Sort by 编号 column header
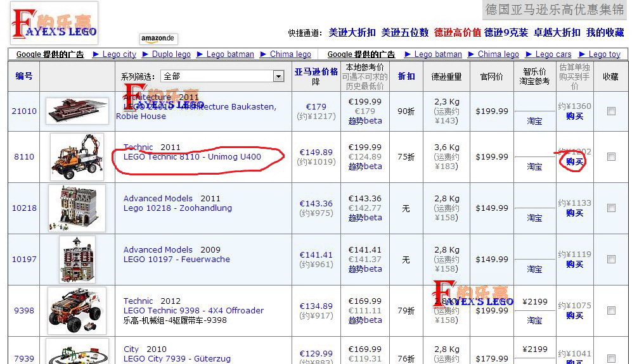 (x=24, y=76)
